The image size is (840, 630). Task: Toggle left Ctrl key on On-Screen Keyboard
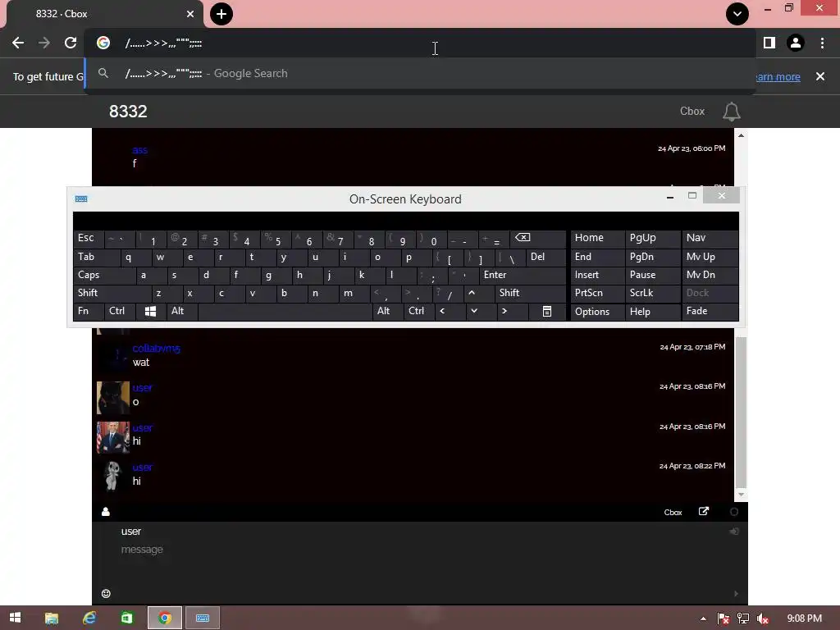120,311
